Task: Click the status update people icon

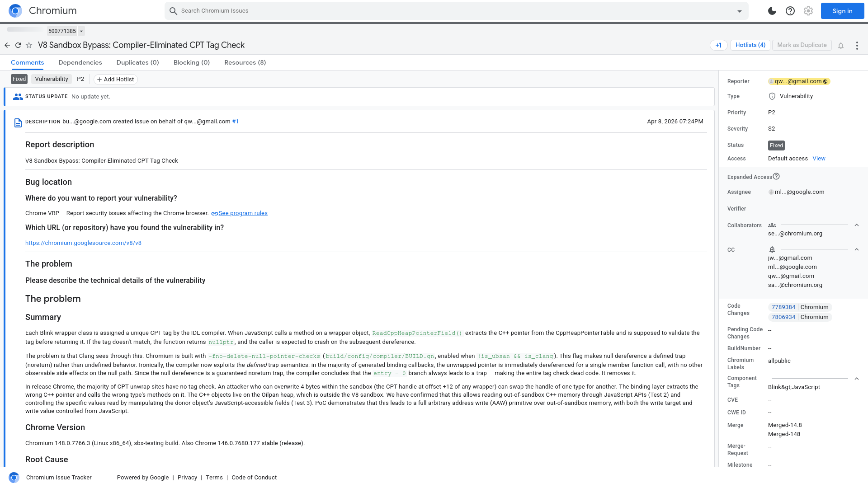Action: [x=18, y=97]
